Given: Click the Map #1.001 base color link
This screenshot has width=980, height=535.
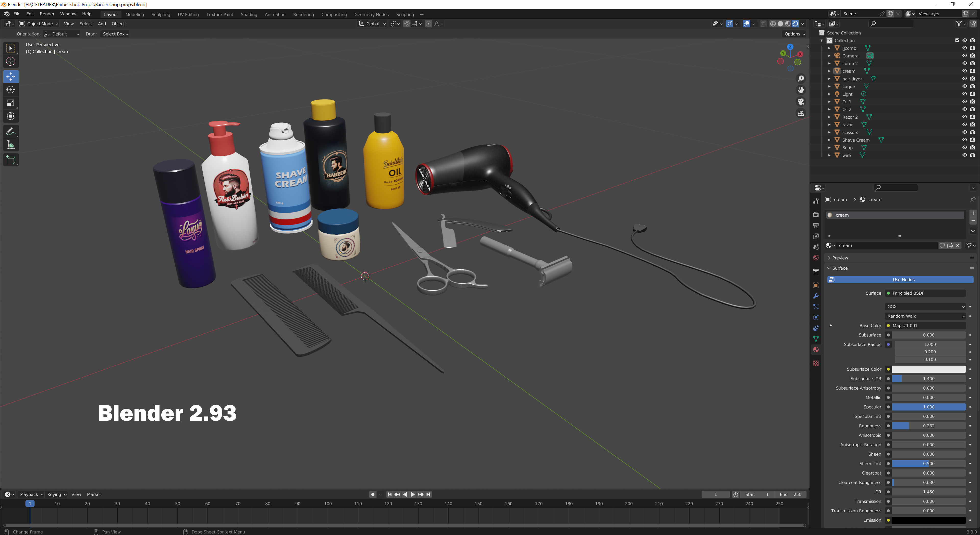Looking at the screenshot, I should [x=925, y=326].
